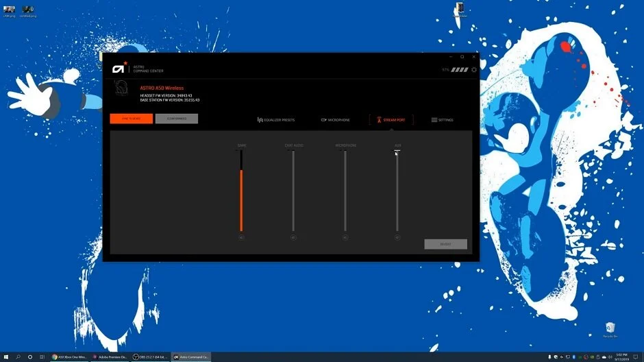
Task: Open Task View on the taskbar
Action: click(42, 357)
